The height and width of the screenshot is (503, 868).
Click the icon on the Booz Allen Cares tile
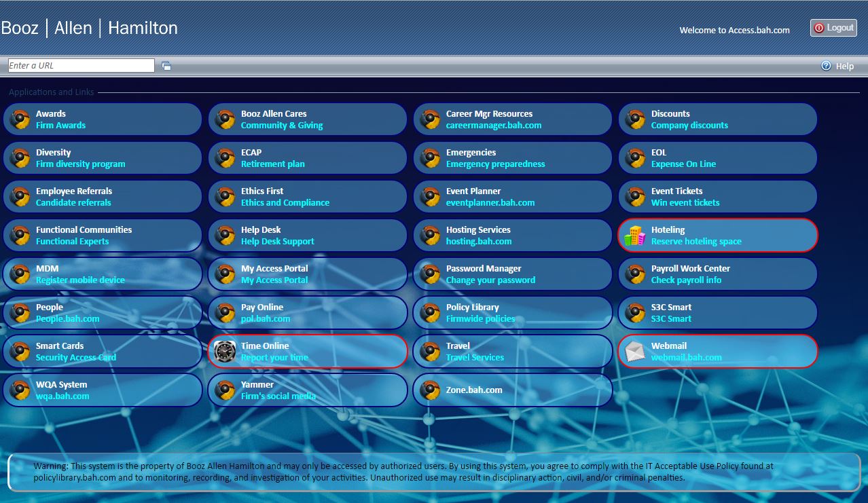[224, 119]
